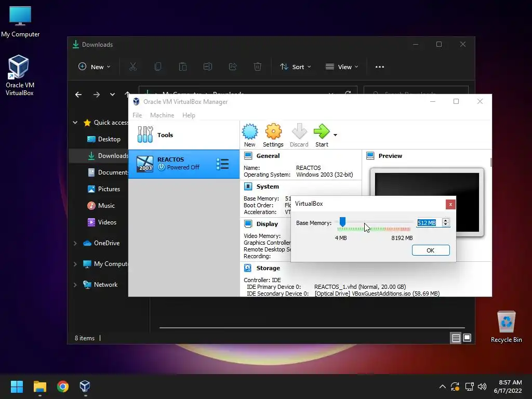Click the Storage section header
532x399 pixels.
point(268,268)
